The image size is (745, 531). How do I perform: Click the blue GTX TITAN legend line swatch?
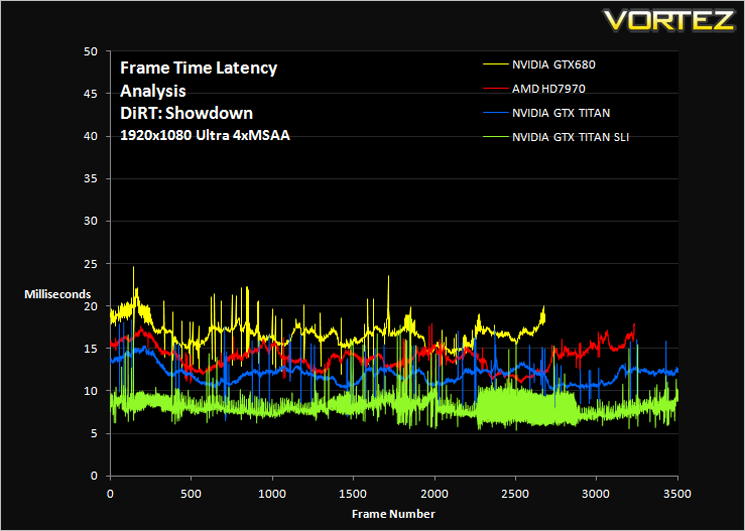(496, 113)
